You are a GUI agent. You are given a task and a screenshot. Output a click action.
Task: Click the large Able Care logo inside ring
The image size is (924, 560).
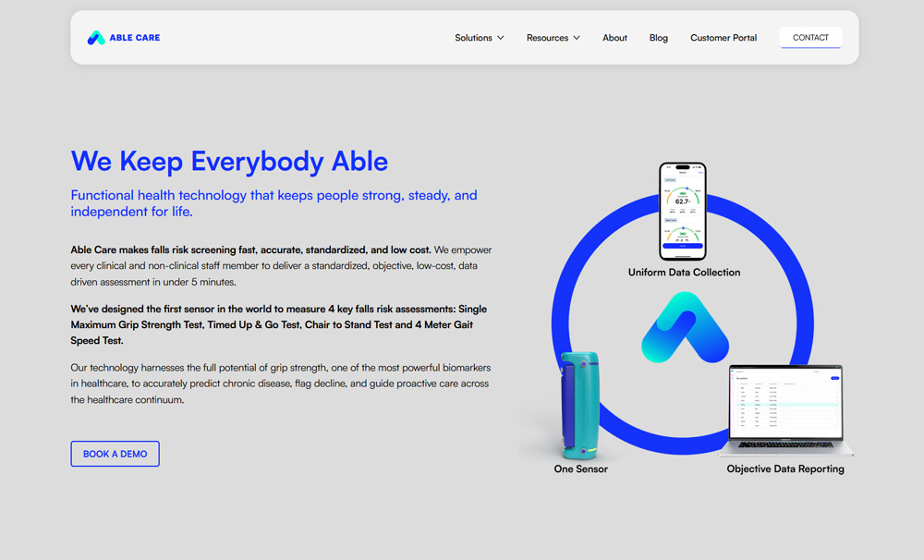[685, 328]
